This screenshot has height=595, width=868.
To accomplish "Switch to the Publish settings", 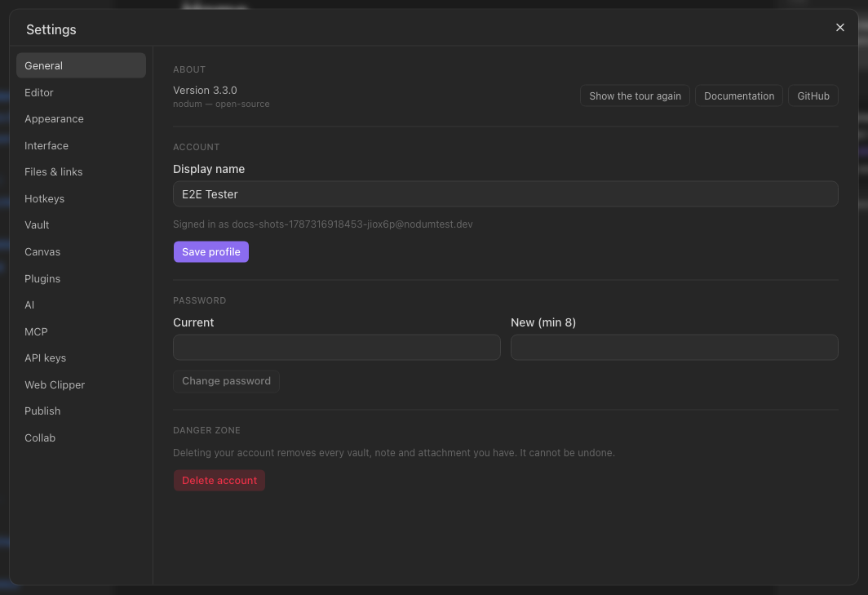I will (x=81, y=411).
